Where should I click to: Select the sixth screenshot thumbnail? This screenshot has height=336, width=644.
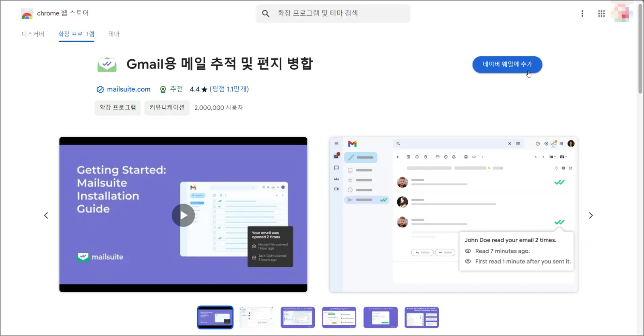[x=422, y=317]
